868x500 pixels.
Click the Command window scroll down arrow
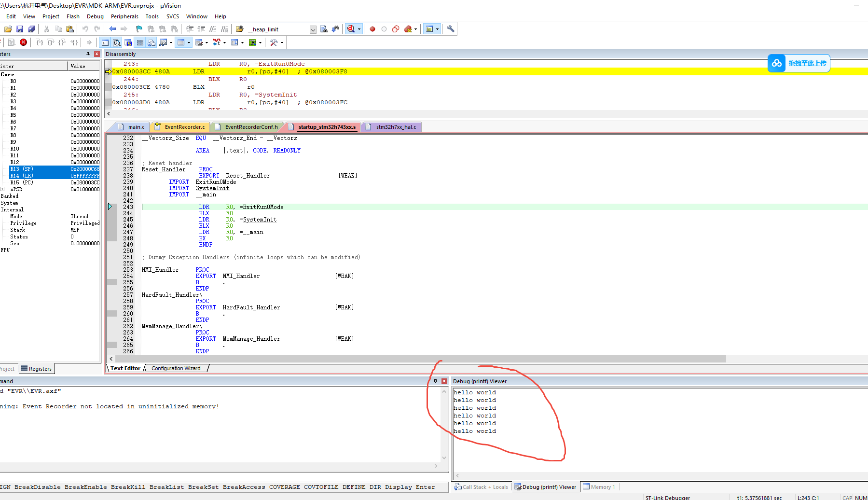point(444,458)
